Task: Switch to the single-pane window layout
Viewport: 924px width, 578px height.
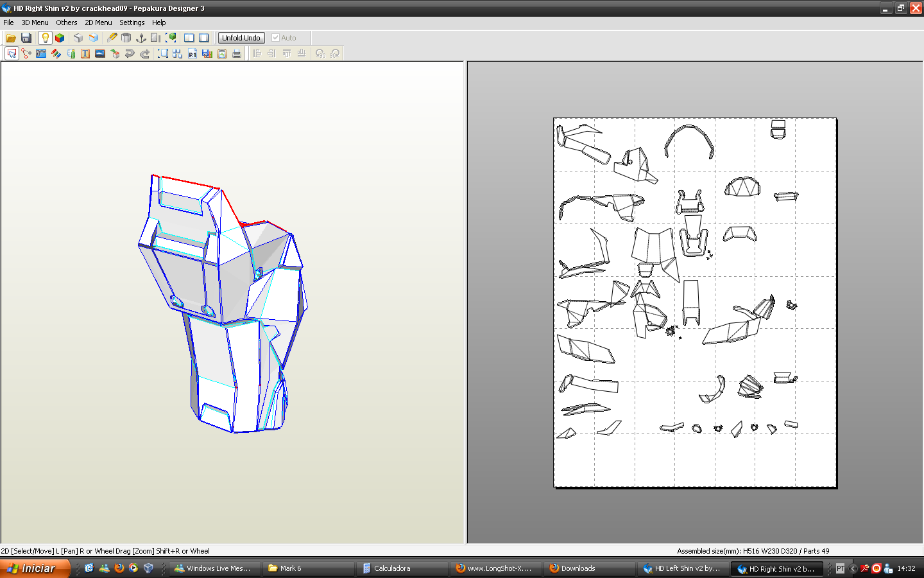Action: [x=204, y=38]
